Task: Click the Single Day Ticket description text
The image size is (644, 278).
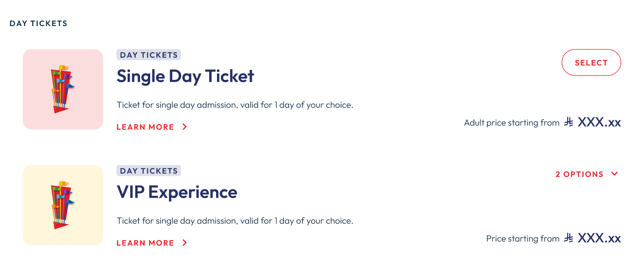Action: click(x=235, y=105)
